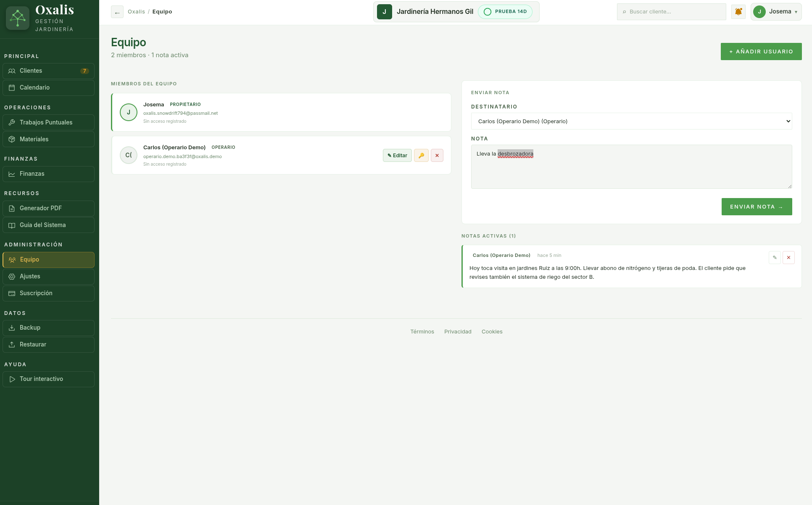This screenshot has height=505, width=812.
Task: Click Añadir Usuario button
Action: tap(761, 51)
